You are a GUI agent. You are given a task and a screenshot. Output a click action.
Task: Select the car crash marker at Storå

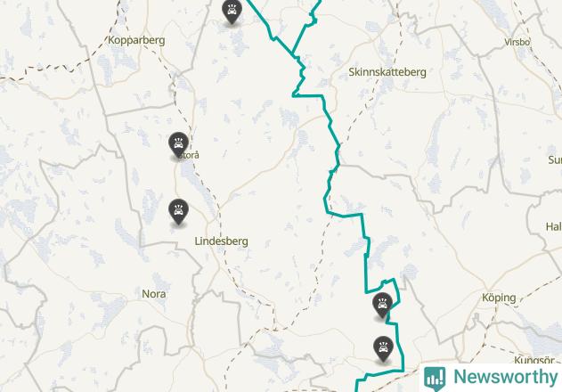178,145
